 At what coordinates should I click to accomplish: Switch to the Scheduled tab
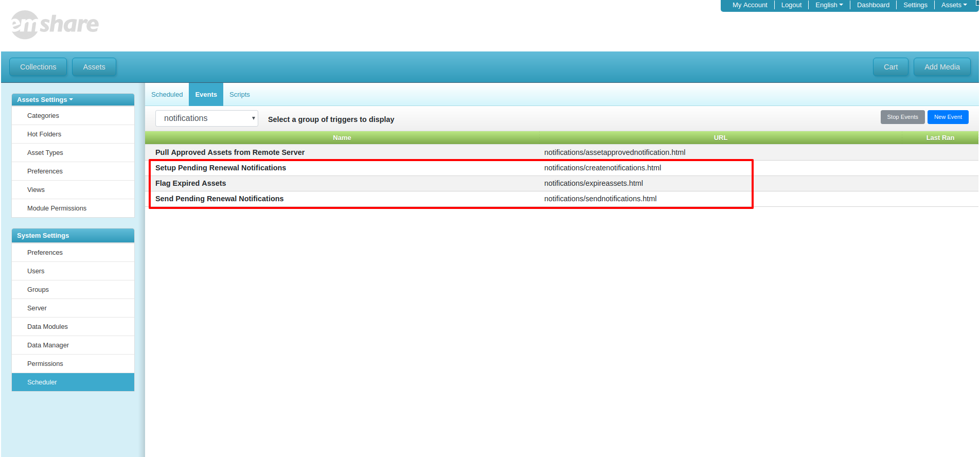[x=167, y=95]
